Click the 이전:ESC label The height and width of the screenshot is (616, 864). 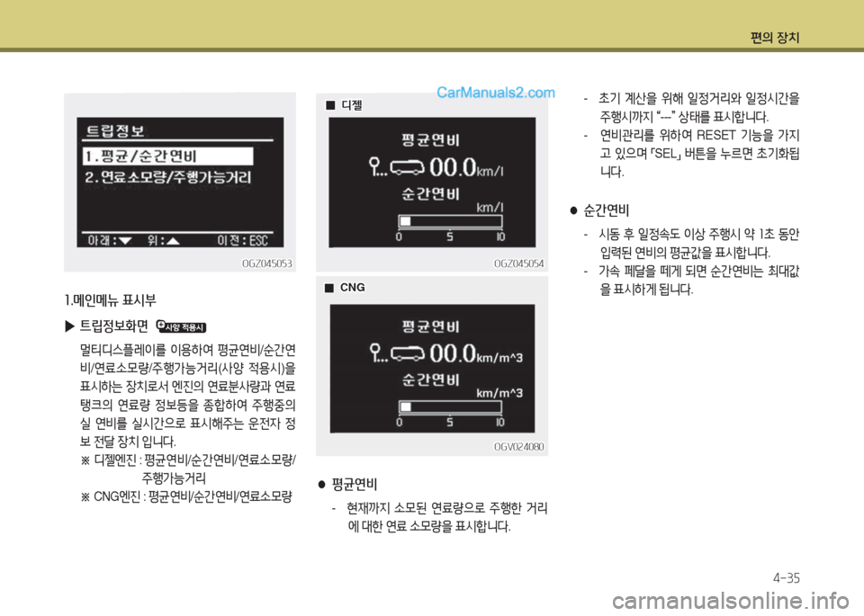point(242,241)
